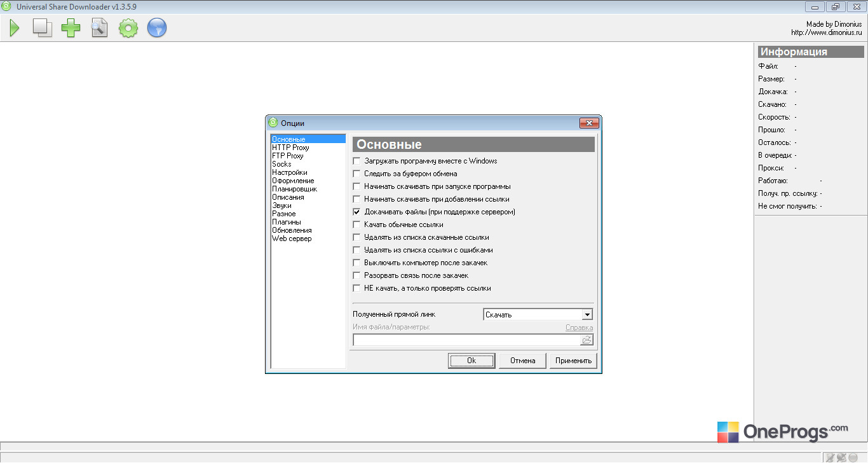Screen dimensions: 868x463
Task: Click the document with magnifier toolbar icon
Action: point(99,28)
